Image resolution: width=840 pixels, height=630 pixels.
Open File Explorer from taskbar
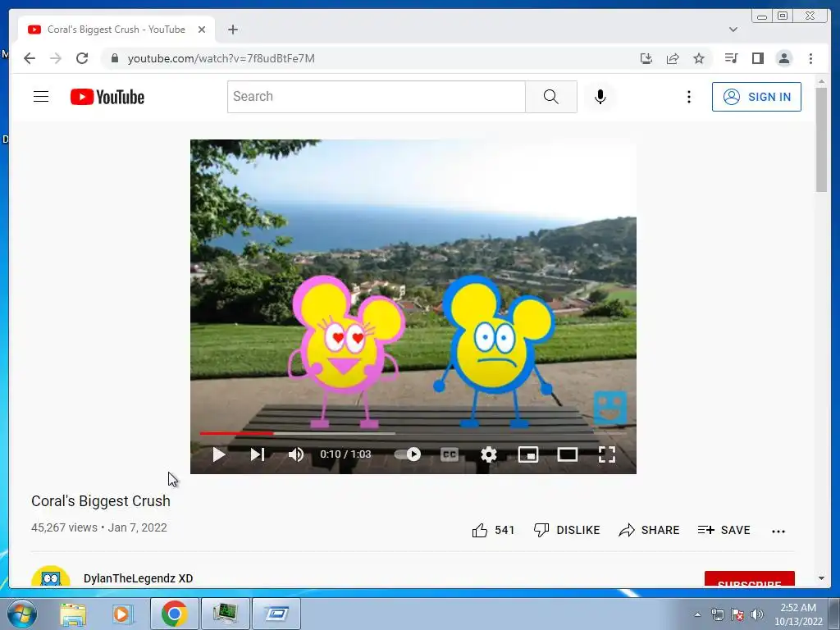[x=73, y=614]
